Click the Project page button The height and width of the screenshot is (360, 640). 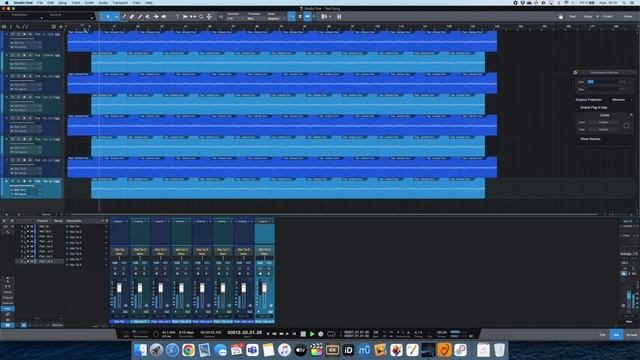coord(608,17)
